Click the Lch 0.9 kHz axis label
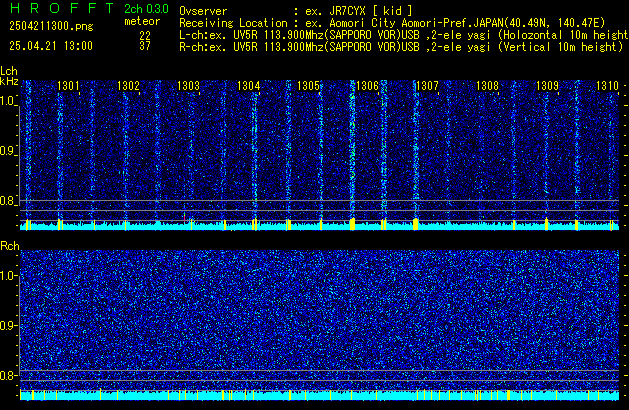Image resolution: width=629 pixels, height=410 pixels. [8, 151]
